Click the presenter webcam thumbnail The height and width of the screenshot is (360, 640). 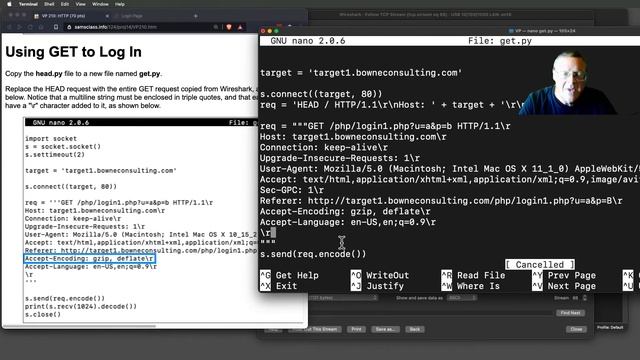[x=569, y=82]
